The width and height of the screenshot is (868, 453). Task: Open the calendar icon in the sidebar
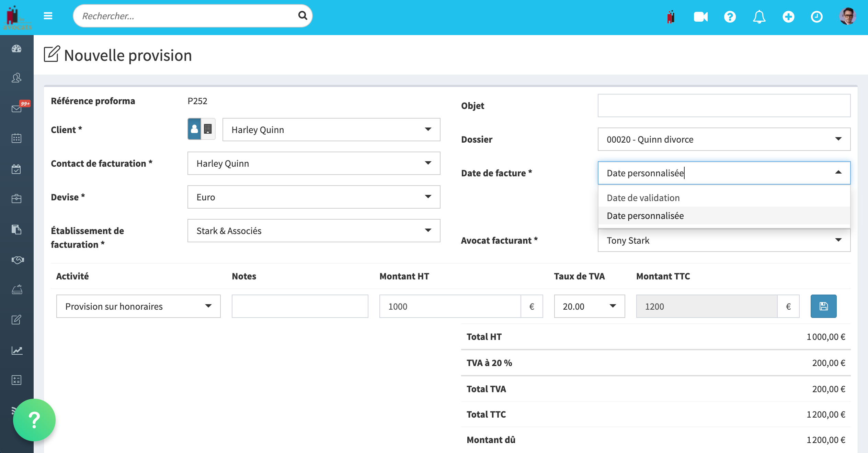click(16, 138)
